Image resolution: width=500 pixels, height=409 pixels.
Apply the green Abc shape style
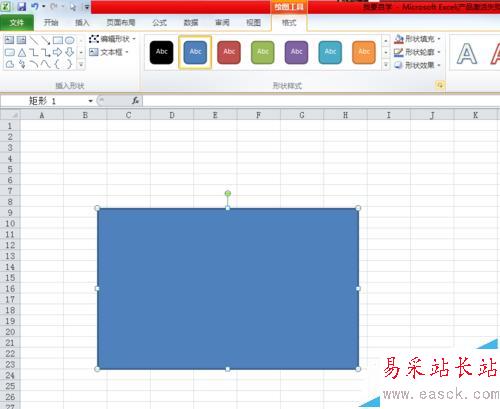[263, 52]
